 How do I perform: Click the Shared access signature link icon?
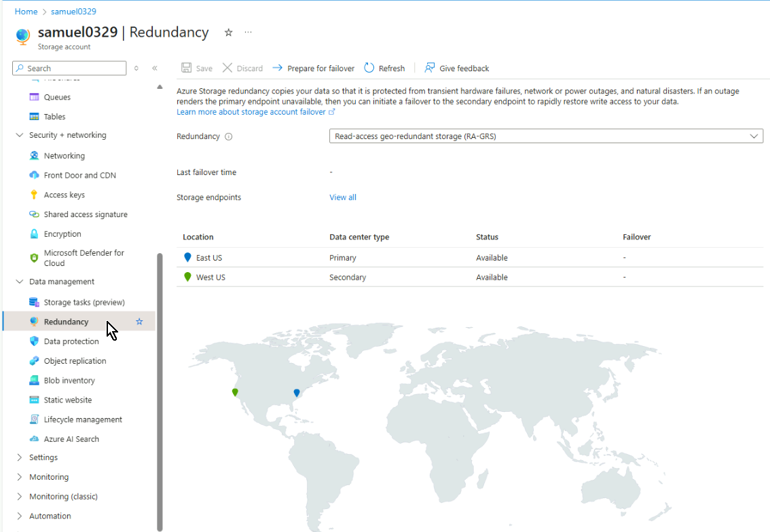pos(34,214)
